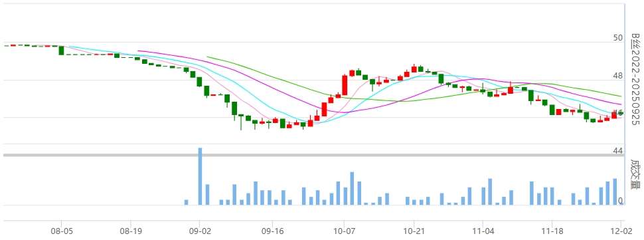Click the tallest volume bar at 09-02
644x240 pixels.
click(200, 176)
